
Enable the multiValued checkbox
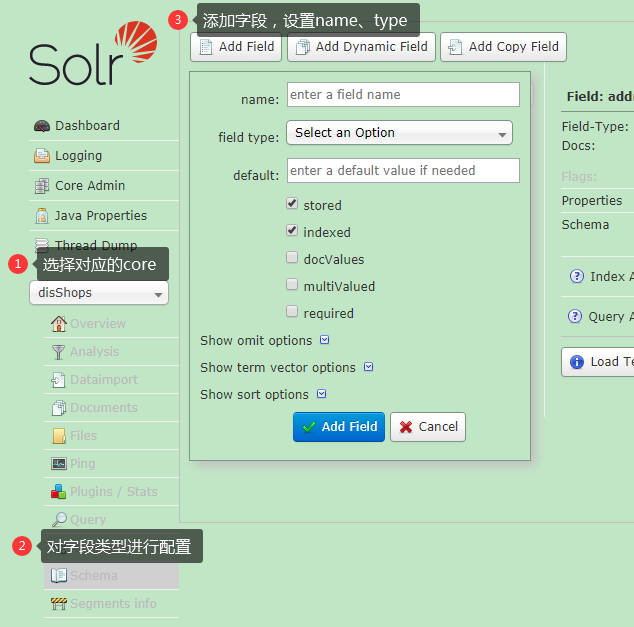click(292, 285)
